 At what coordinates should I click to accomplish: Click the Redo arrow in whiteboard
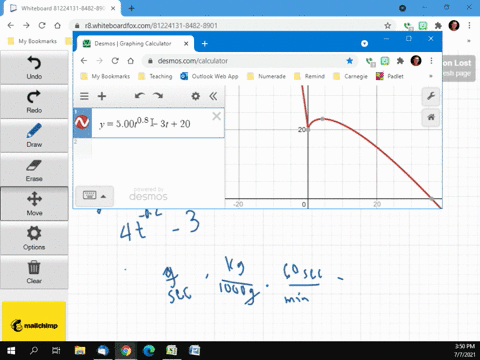click(34, 102)
